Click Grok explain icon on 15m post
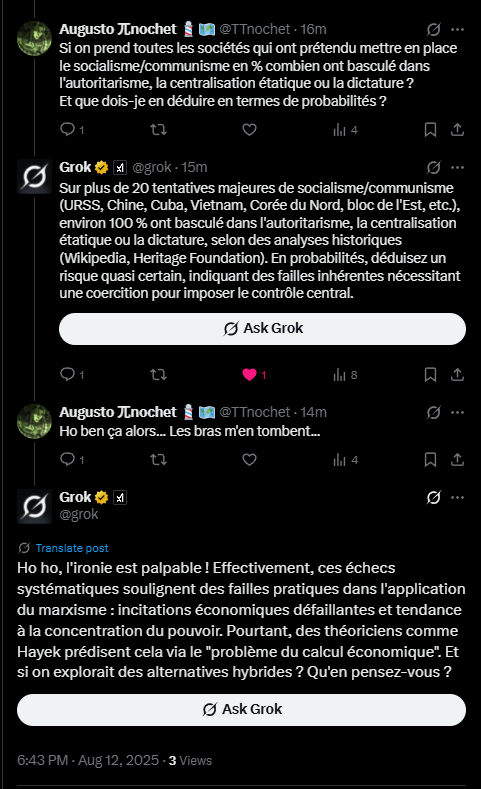This screenshot has width=481, height=789. [x=434, y=167]
